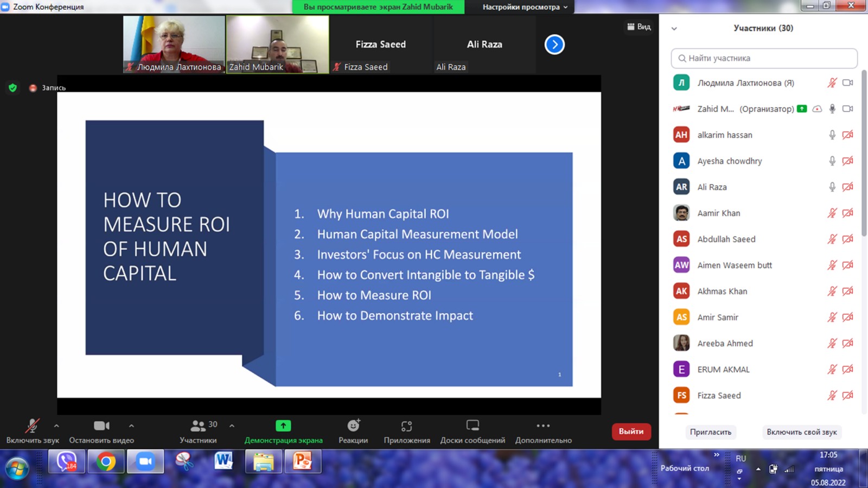868x488 pixels.
Task: Click the red Выйти (Leave) button
Action: 631,432
